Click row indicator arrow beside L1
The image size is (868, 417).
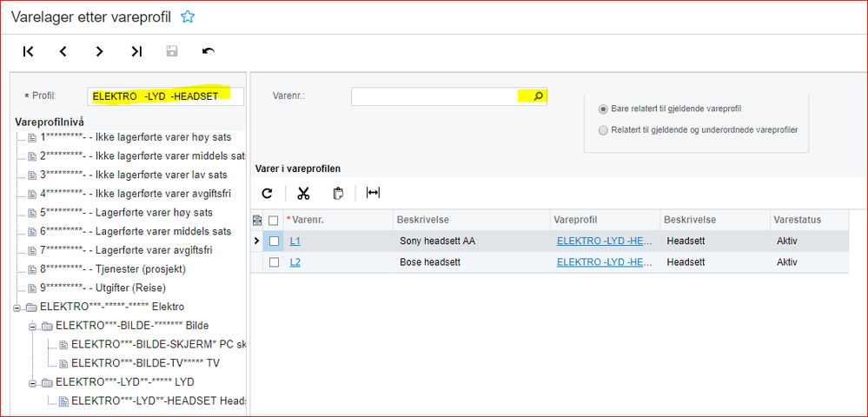256,242
